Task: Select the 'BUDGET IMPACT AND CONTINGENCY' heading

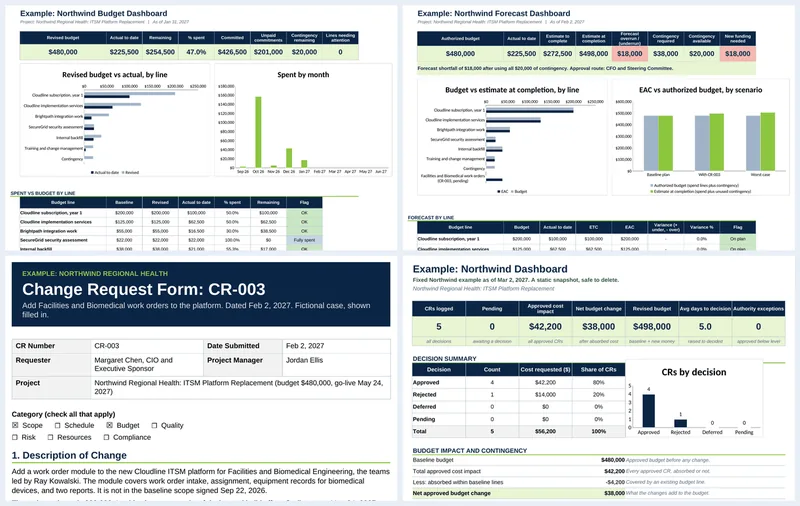Action: [469, 451]
